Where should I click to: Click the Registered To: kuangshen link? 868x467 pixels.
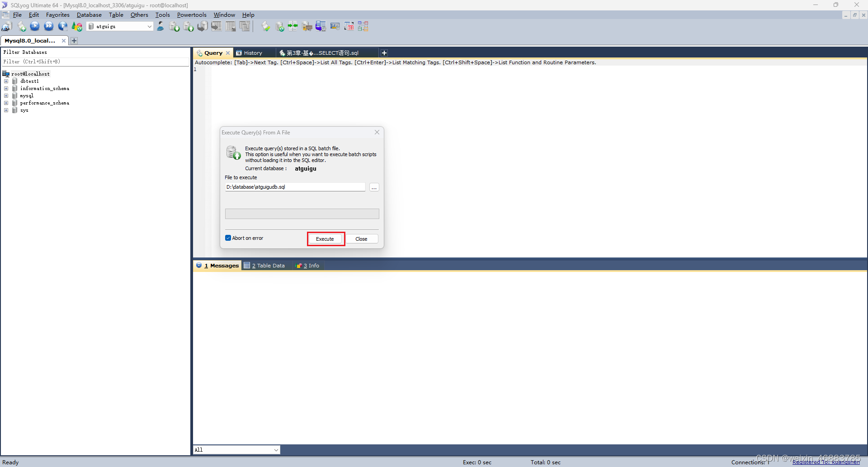tap(826, 462)
